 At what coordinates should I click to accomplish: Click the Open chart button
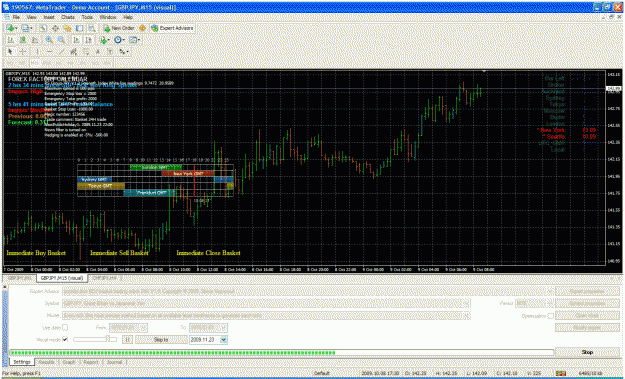coord(587,316)
